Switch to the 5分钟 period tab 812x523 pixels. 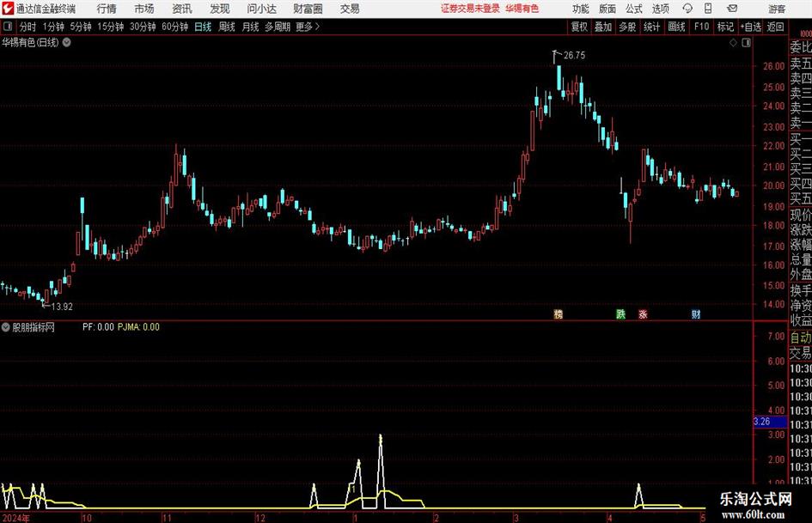click(81, 27)
